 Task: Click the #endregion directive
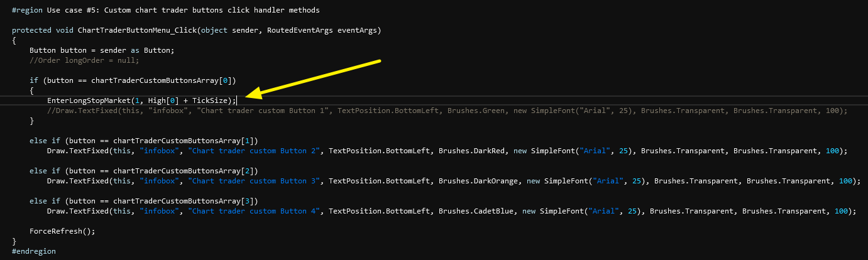pyautogui.click(x=34, y=251)
